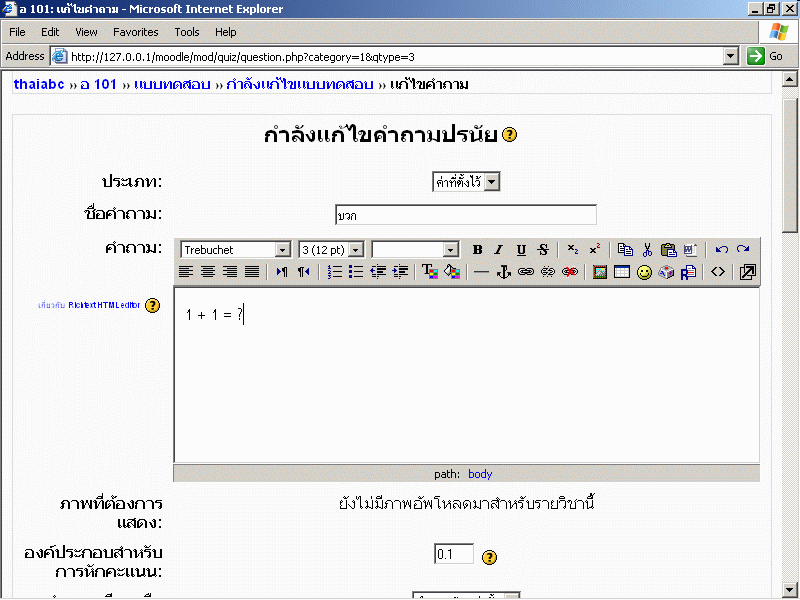The height and width of the screenshot is (600, 800).
Task: Insert a table into the question
Action: [x=622, y=272]
